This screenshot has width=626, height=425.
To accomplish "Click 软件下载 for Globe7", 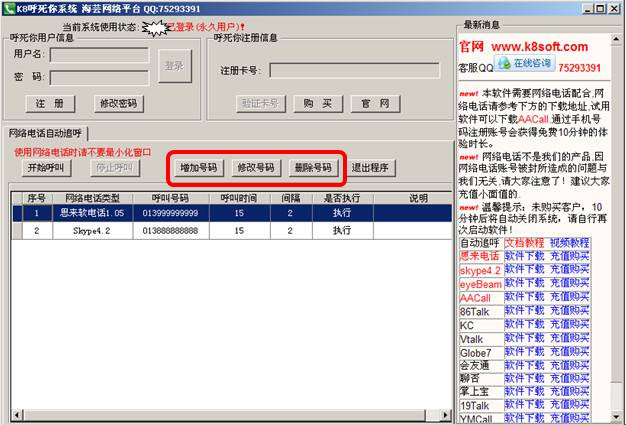I will point(524,352).
